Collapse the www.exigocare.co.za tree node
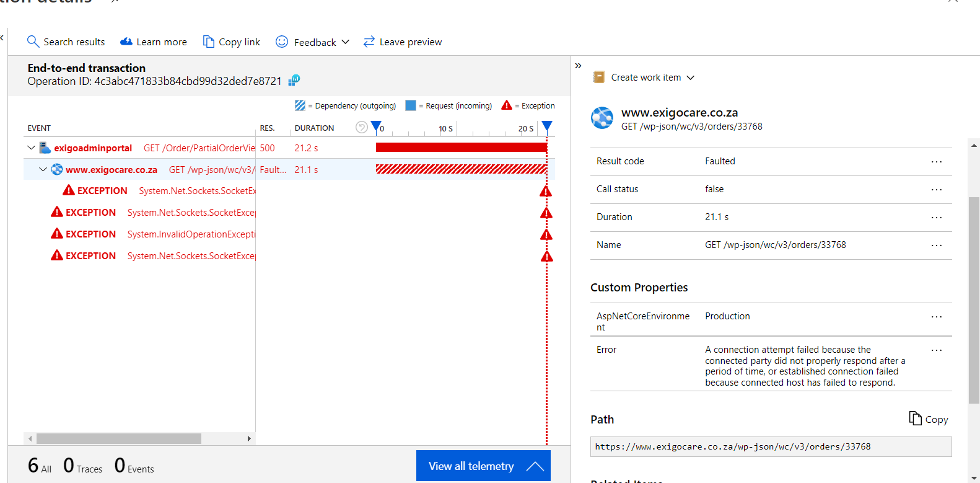 tap(43, 169)
